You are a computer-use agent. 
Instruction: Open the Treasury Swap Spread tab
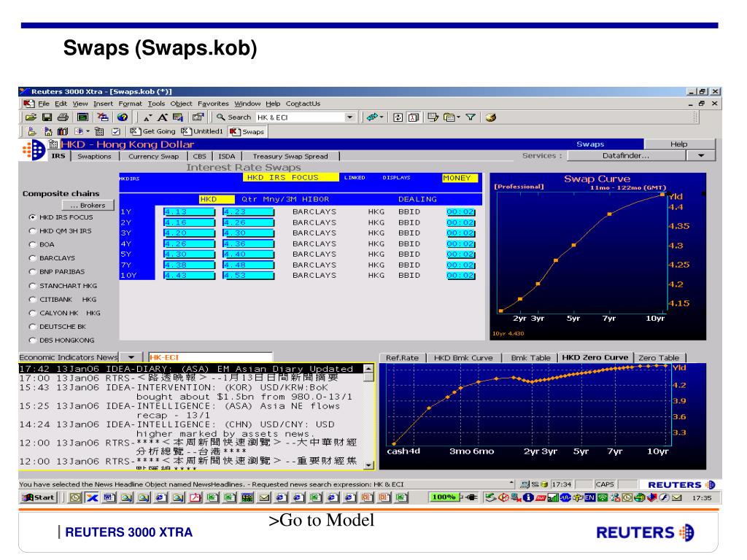tap(290, 156)
